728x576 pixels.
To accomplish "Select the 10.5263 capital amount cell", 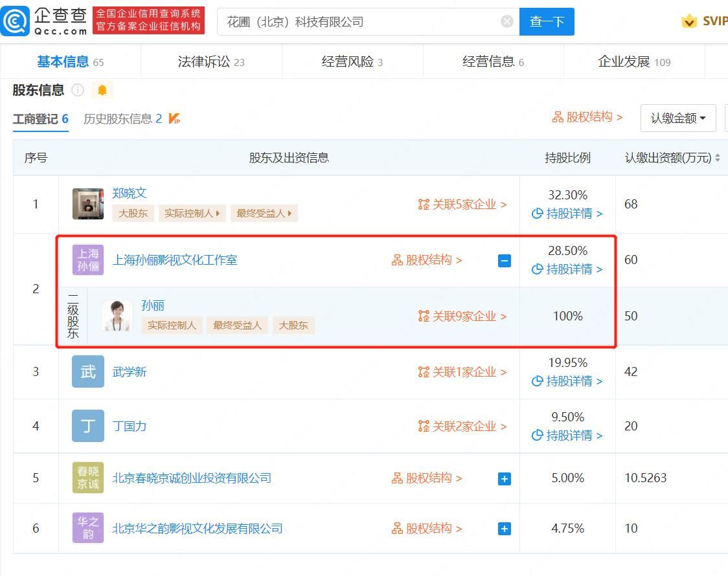I will tap(645, 478).
